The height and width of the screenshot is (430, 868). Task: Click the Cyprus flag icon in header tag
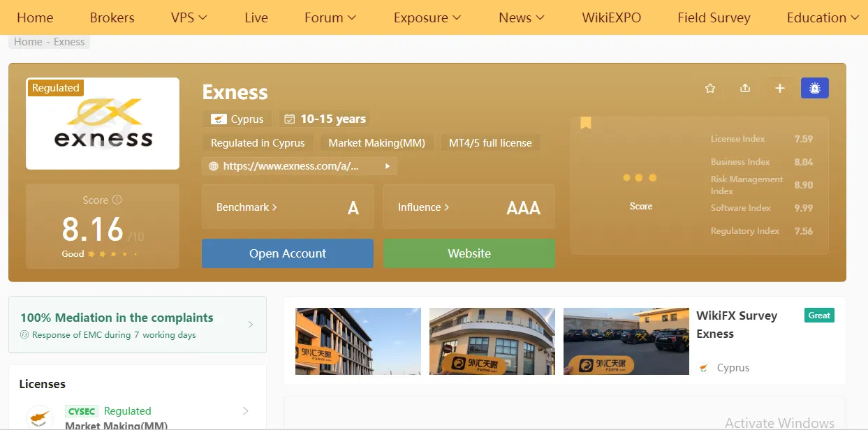pos(218,119)
